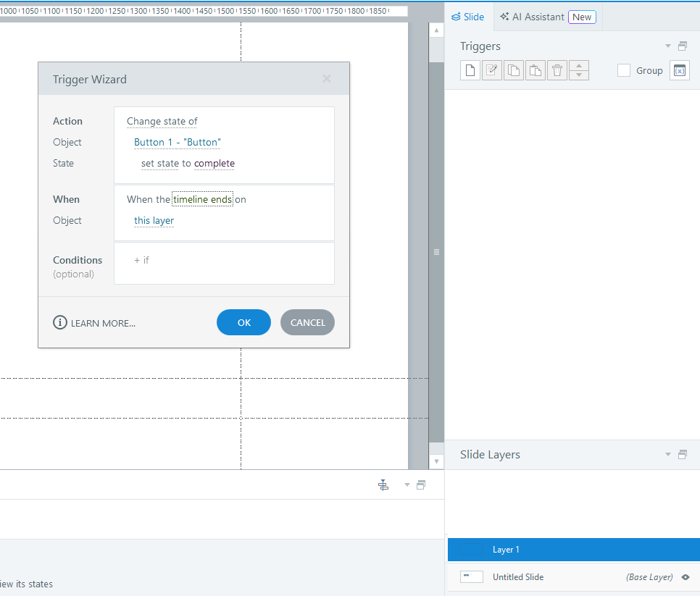Click the info icon beside LEARN MORE
Image resolution: width=700 pixels, height=596 pixels.
(60, 322)
